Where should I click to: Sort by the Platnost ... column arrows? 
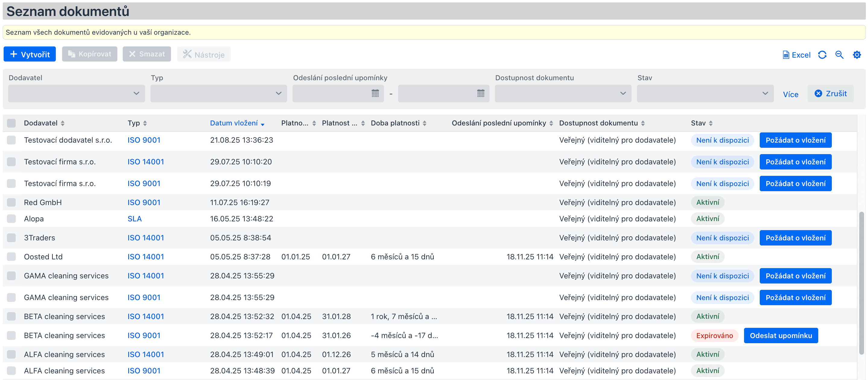coord(363,123)
